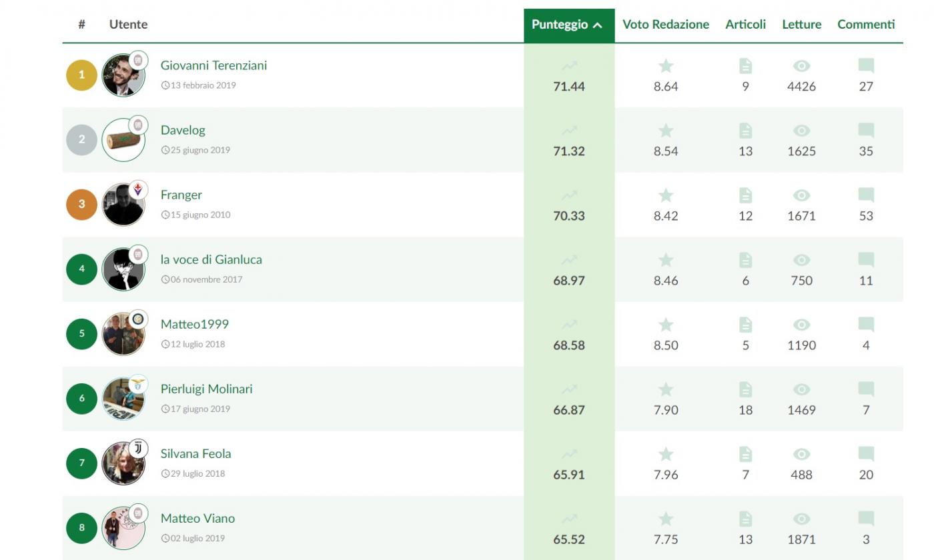This screenshot has height=560, width=934.
Task: Click star icon in Giovanni Terenziani row
Action: (666, 65)
